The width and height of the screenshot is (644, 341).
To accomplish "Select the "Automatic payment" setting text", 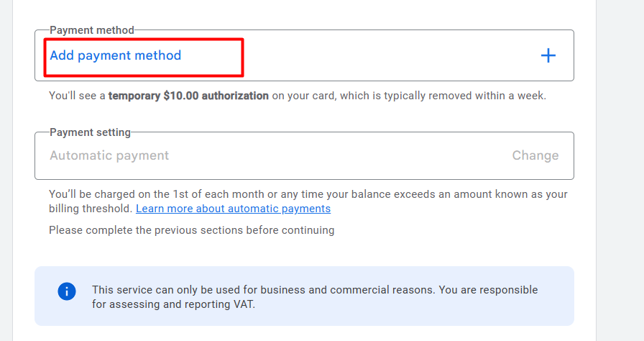I will tap(109, 155).
